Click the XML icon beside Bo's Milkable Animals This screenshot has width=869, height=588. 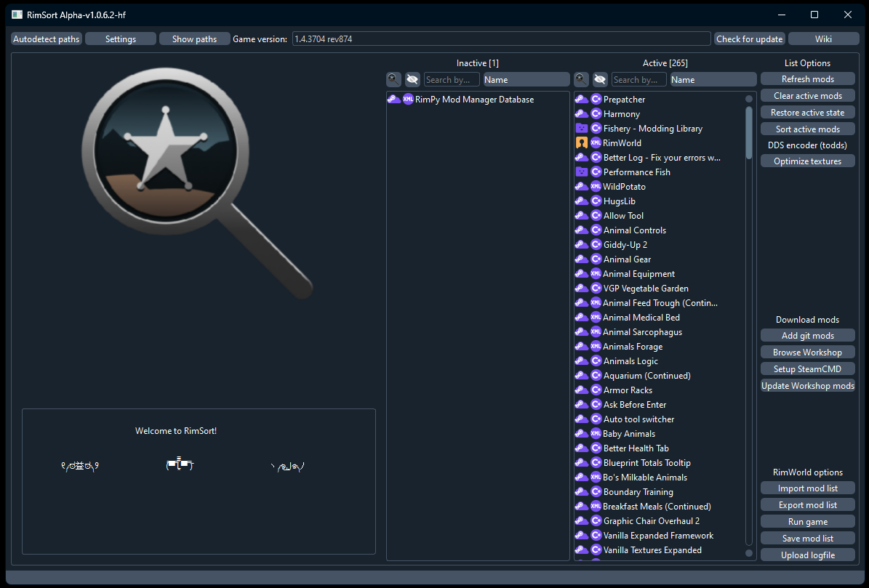(x=596, y=478)
